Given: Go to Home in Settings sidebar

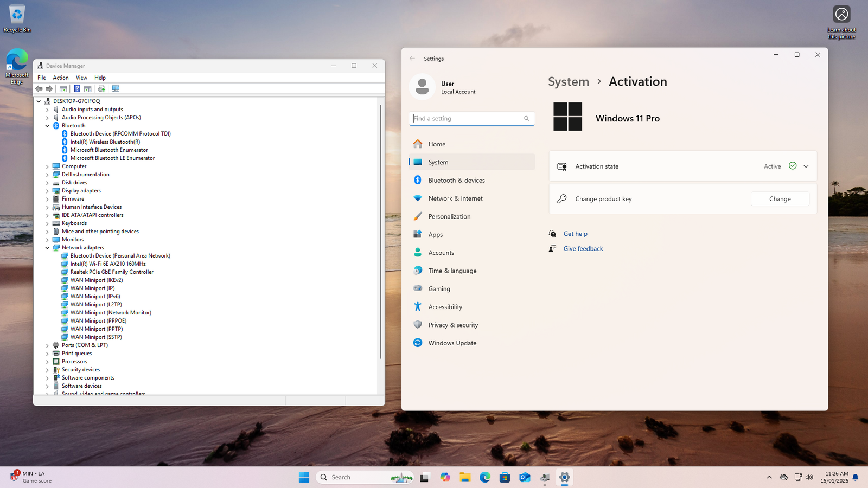Looking at the screenshot, I should [x=471, y=144].
